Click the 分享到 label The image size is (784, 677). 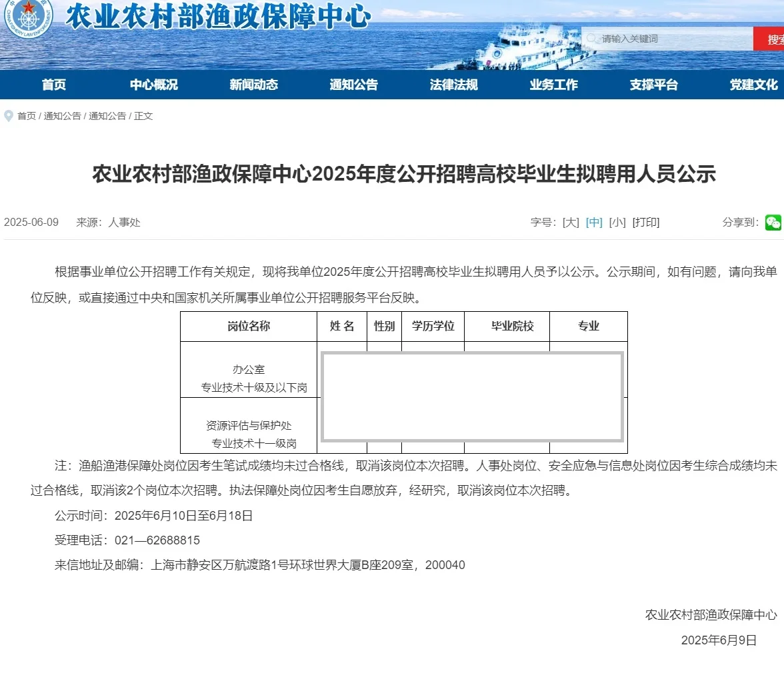tap(741, 223)
